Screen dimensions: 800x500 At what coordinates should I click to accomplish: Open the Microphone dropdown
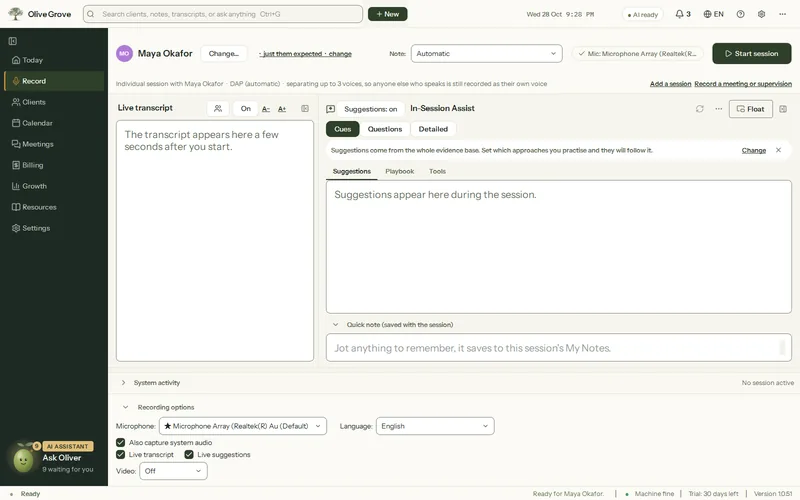(243, 426)
